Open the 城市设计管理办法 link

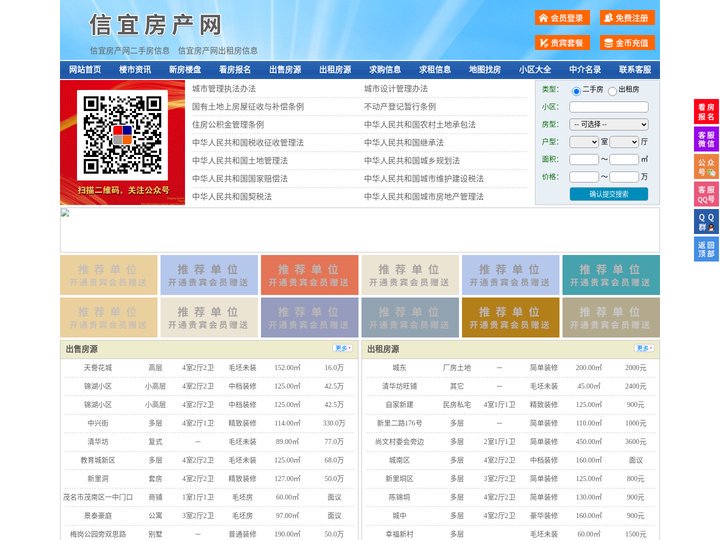[x=396, y=89]
